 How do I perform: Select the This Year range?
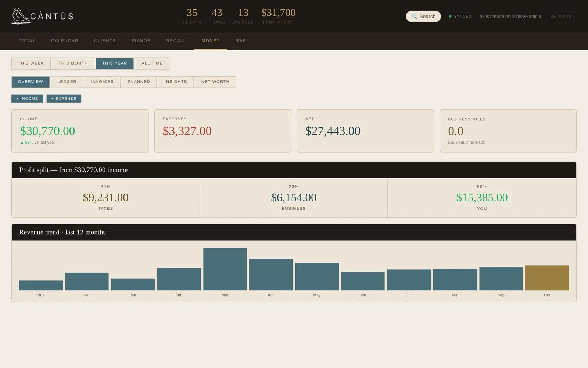115,63
